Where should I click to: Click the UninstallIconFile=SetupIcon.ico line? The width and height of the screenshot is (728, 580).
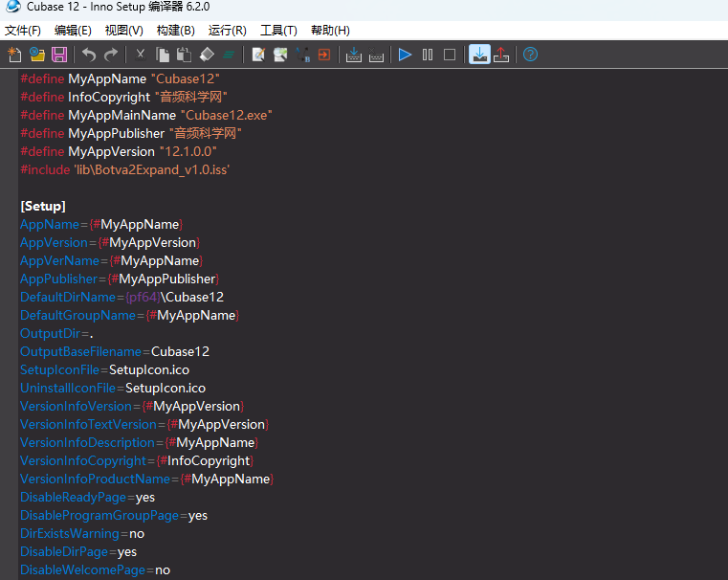point(113,389)
